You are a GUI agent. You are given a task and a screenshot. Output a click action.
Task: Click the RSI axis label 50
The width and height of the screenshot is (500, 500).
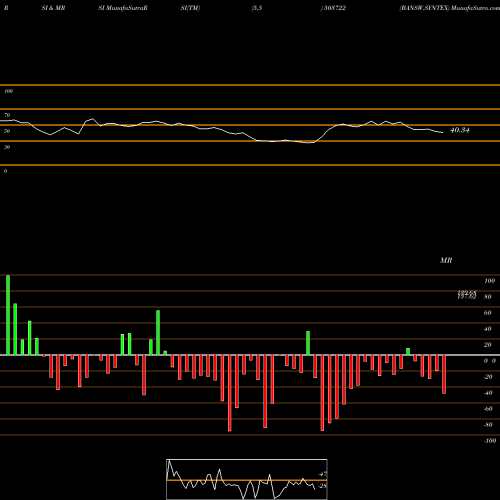point(7,131)
